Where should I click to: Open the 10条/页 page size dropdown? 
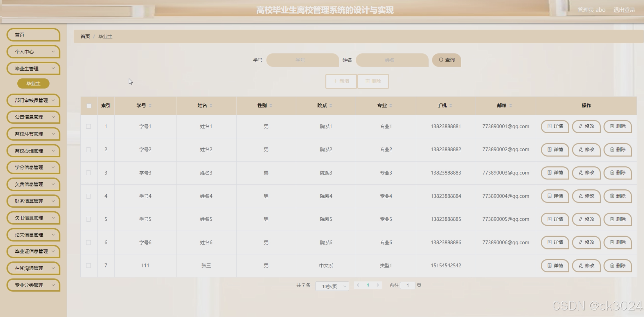332,286
